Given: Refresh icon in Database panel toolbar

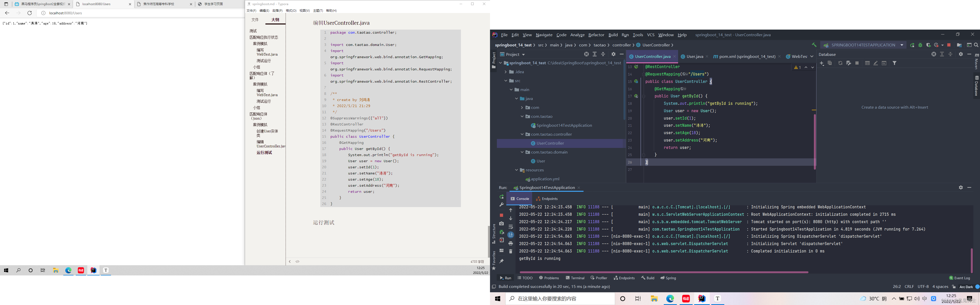Looking at the screenshot, I should click(840, 63).
